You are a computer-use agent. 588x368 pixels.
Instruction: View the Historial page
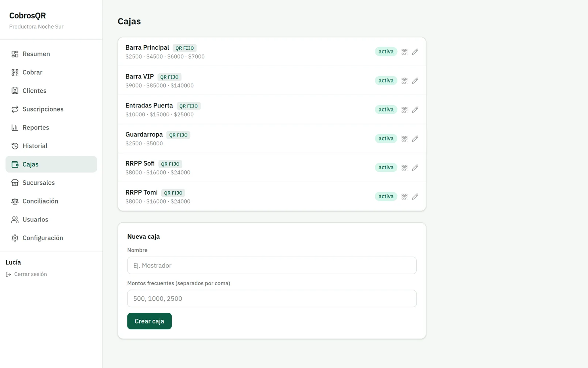51,146
